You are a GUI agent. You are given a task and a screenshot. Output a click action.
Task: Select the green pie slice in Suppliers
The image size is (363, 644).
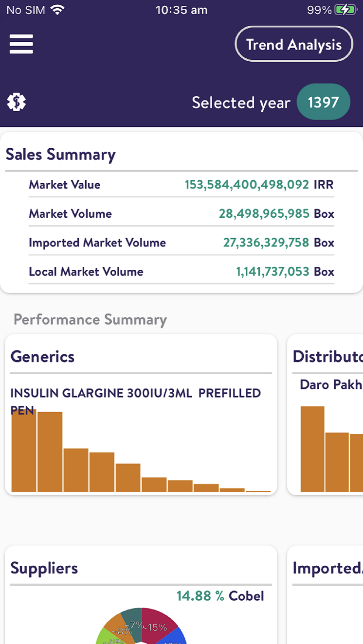(x=104, y=637)
